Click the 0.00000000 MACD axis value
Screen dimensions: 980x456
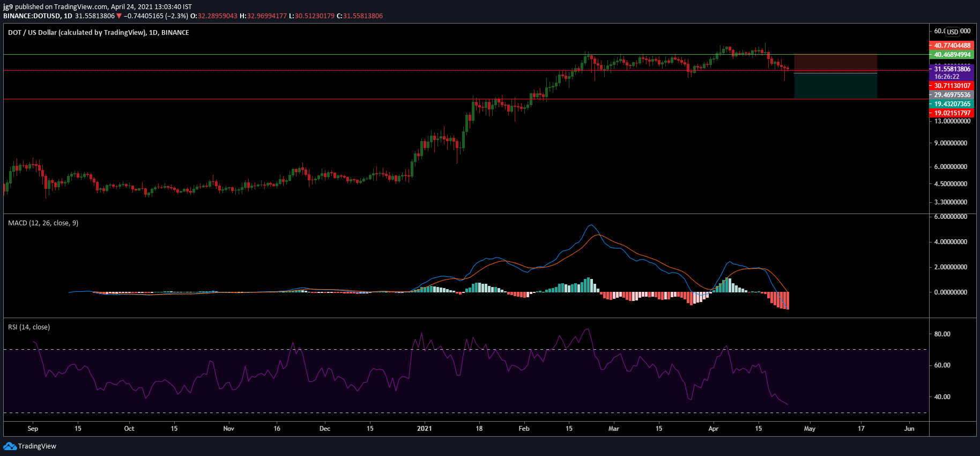click(x=951, y=292)
